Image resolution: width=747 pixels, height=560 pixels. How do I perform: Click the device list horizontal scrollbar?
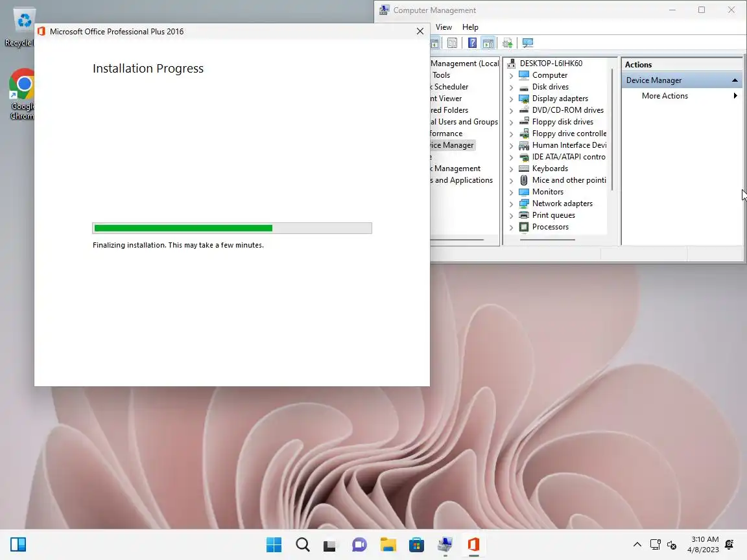[x=547, y=240]
